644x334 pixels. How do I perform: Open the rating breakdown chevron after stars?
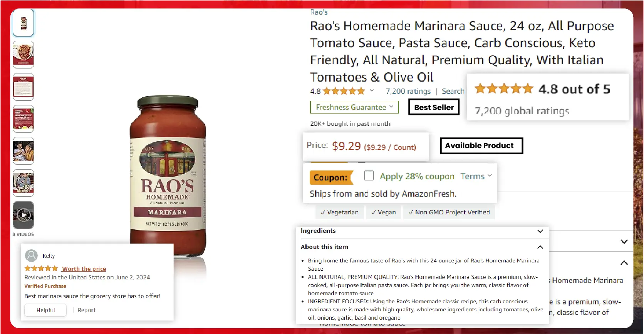372,91
